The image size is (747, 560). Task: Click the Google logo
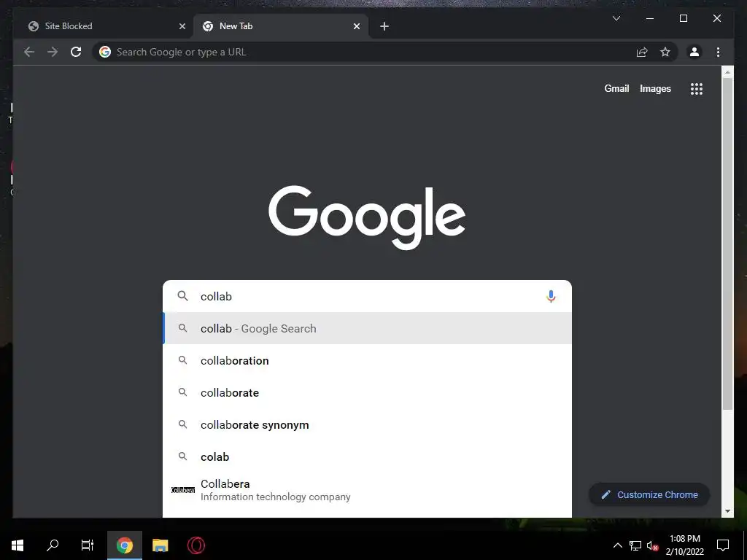[367, 217]
